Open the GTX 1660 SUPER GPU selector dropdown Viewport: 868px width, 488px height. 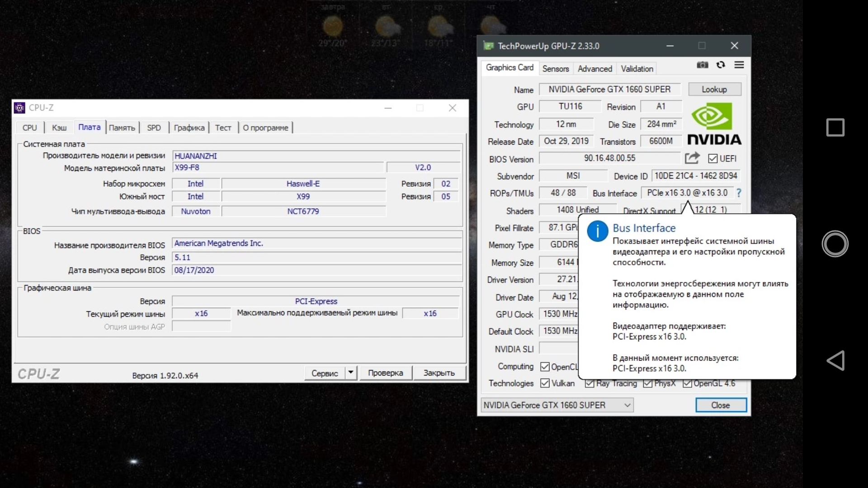tap(557, 405)
